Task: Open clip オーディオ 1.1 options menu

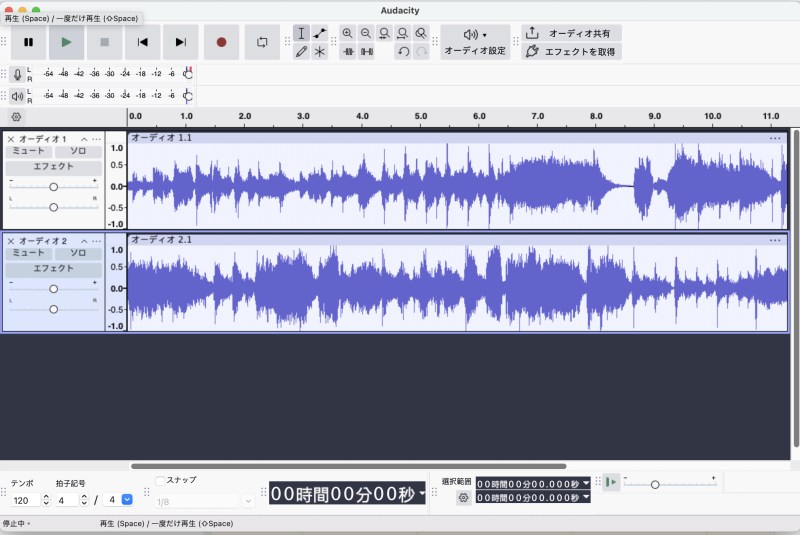Action: point(775,138)
